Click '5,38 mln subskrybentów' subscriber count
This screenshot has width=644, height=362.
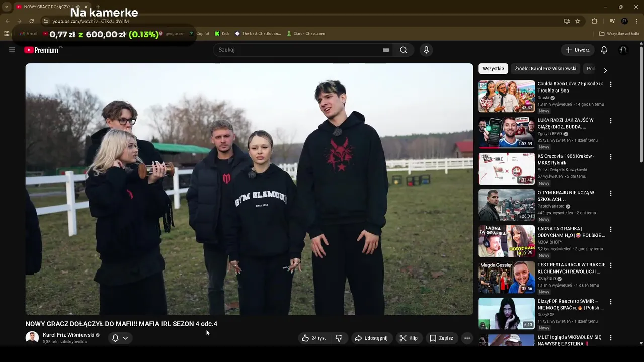click(x=65, y=342)
